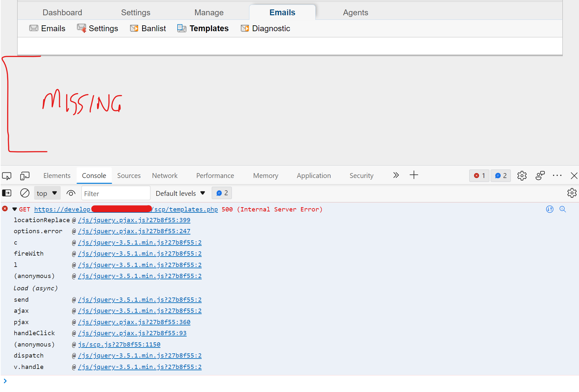
Task: Clear the console with the clear icon
Action: click(25, 193)
